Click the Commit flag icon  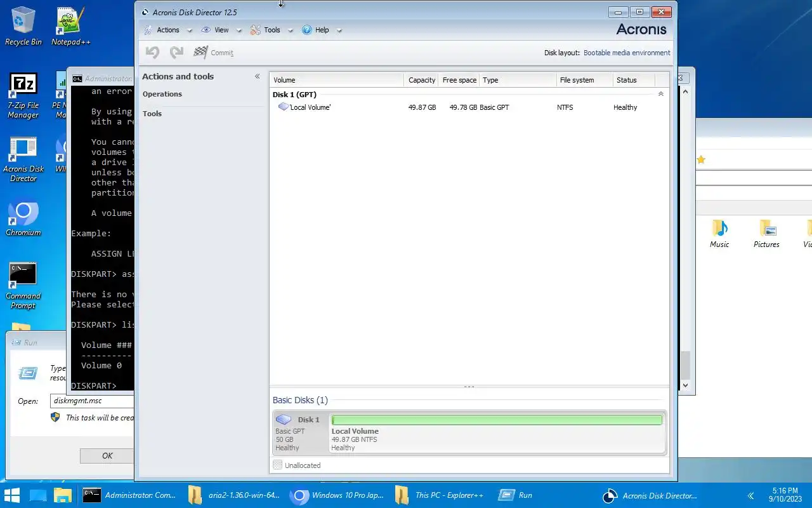point(200,52)
